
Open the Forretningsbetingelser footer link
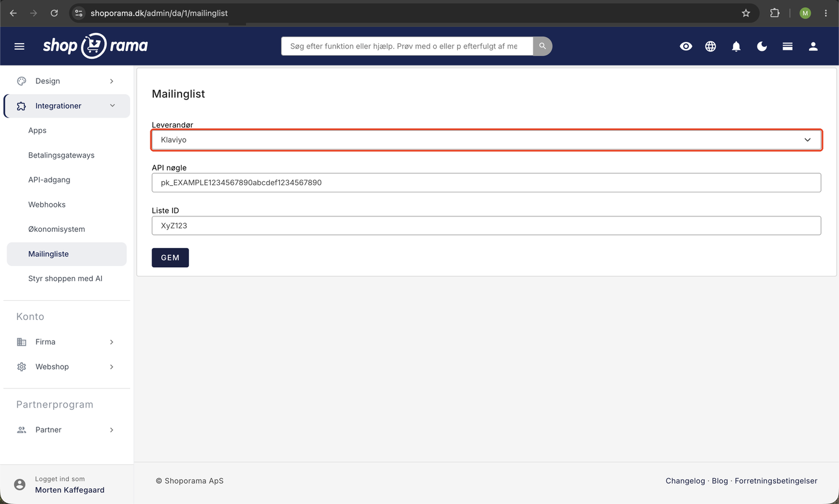tap(776, 481)
